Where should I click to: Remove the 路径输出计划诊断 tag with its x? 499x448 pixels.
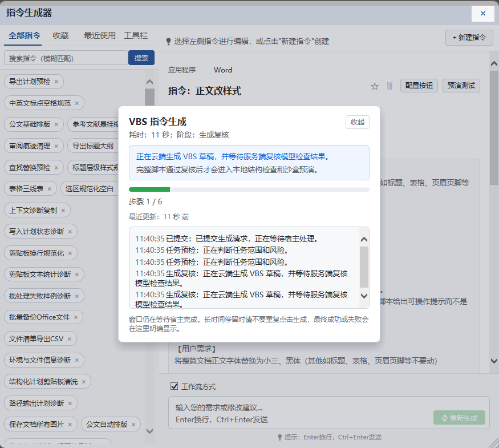pos(70,403)
